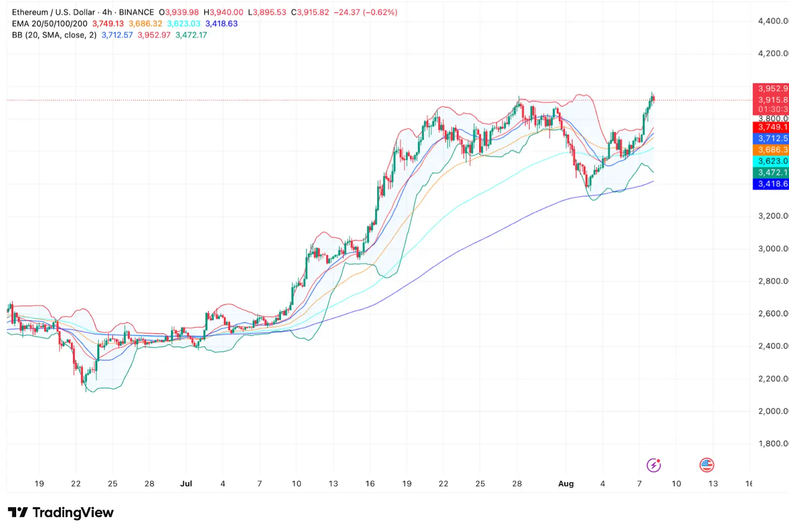Click the 19 date label before Jul
Screen dimensions: 789x532
coord(39,484)
